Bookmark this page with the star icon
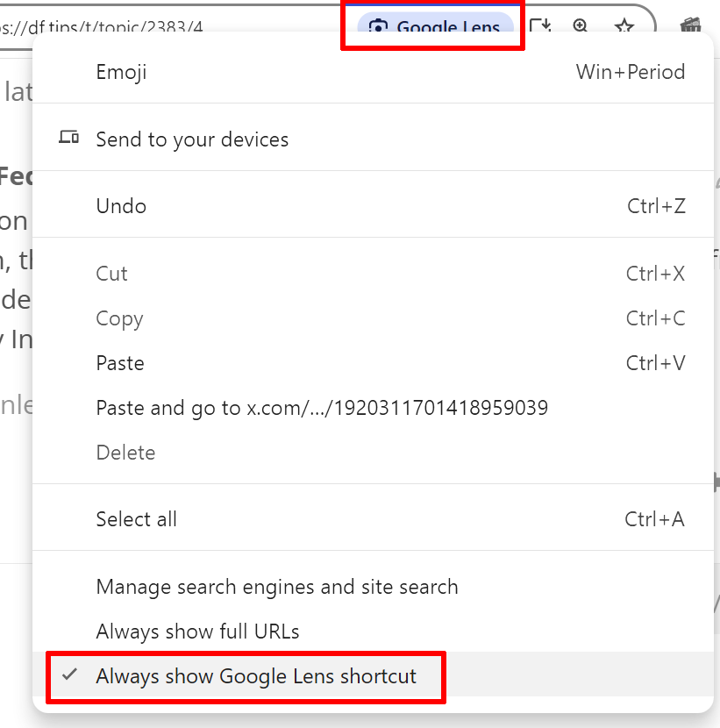 click(624, 26)
